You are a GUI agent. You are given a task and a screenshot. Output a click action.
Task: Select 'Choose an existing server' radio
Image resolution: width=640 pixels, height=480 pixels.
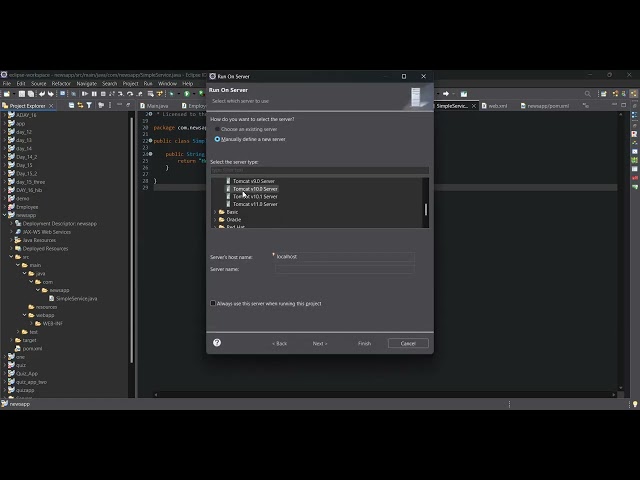click(217, 129)
